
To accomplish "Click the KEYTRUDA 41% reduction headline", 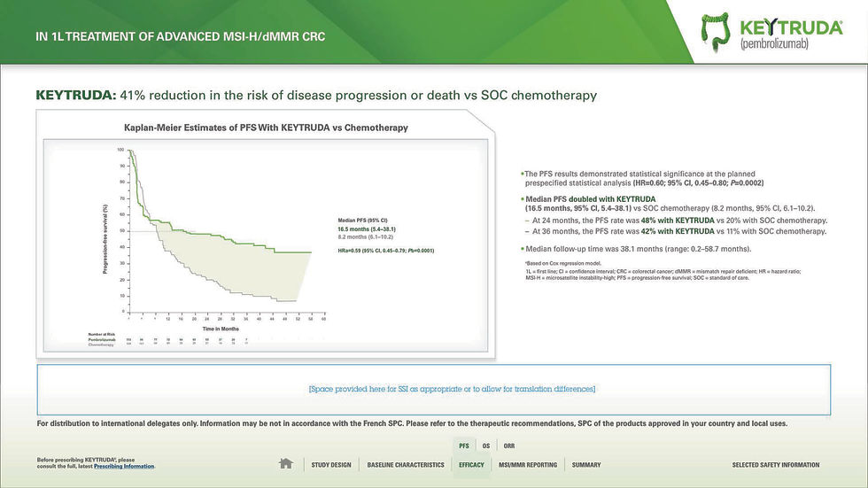I will [316, 95].
